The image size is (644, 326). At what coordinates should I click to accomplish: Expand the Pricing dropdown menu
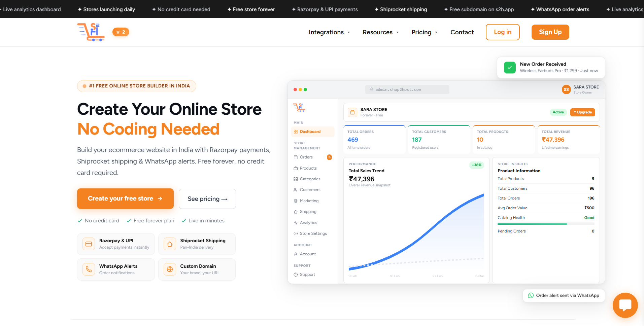425,32
